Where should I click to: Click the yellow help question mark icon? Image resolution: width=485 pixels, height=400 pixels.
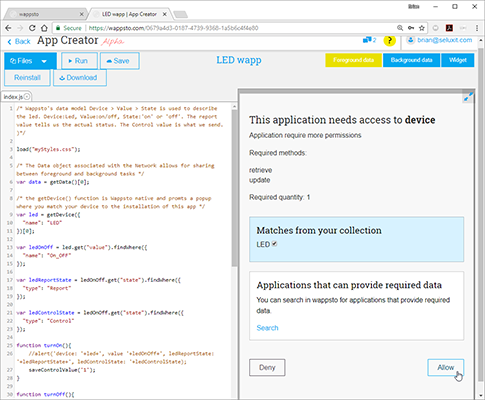389,41
